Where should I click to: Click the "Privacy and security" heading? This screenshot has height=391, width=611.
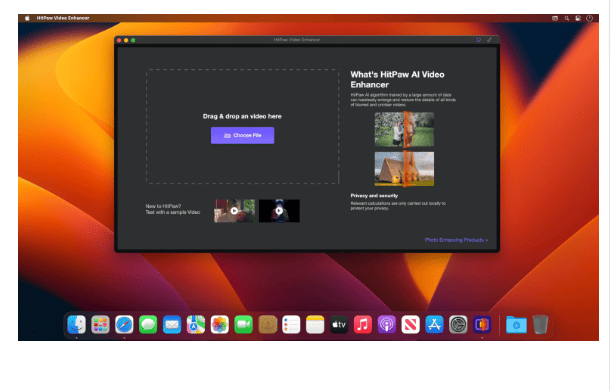pyautogui.click(x=374, y=196)
